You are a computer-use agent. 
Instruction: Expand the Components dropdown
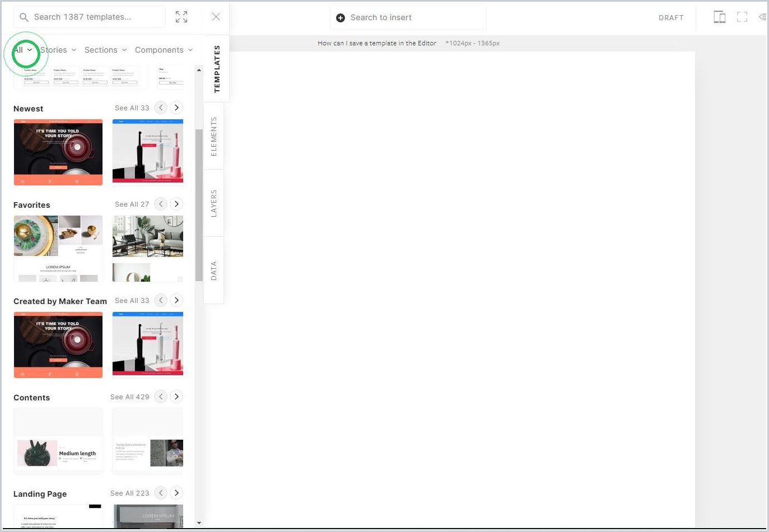coord(164,50)
